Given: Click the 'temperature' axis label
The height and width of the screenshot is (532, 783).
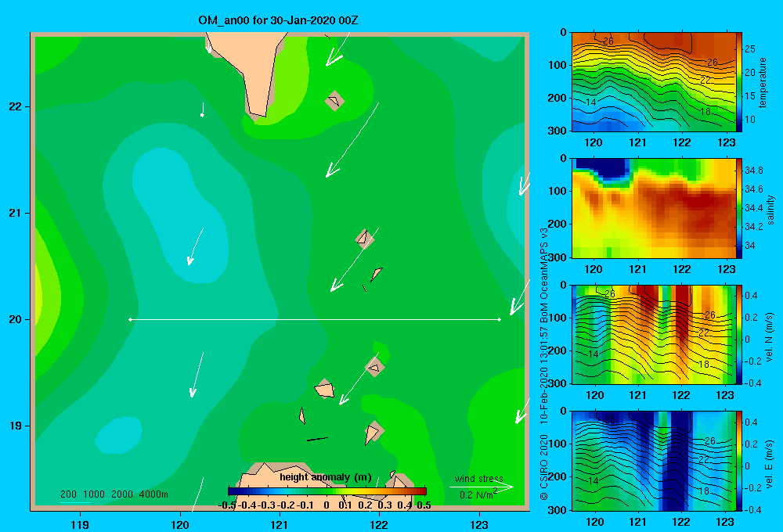Looking at the screenshot, I should coord(763,82).
